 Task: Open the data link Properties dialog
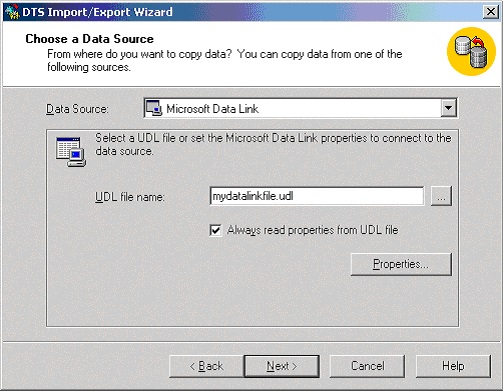[401, 264]
